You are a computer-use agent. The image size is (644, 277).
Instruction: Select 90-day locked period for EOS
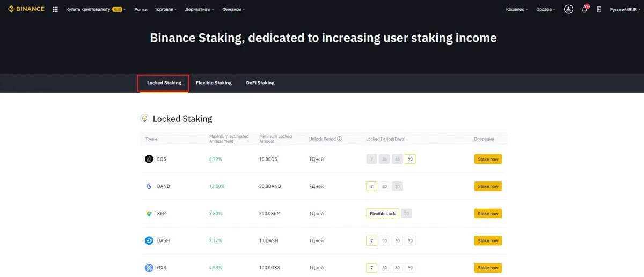[410, 159]
